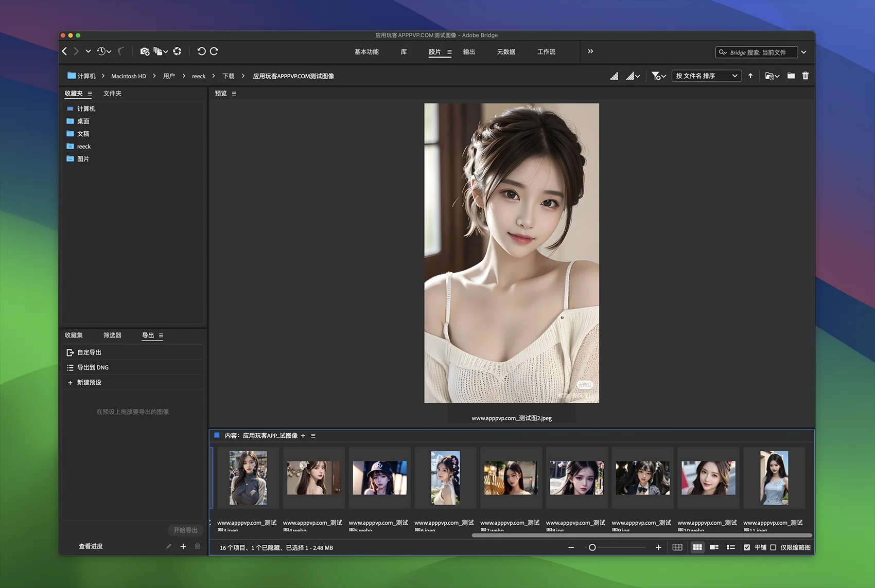Open filter items by rating menu
Screen dimensions: 875x588
click(x=659, y=76)
